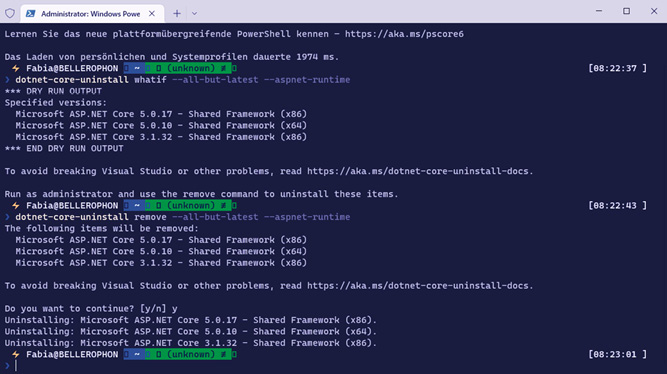The width and height of the screenshot is (667, 374).
Task: Click Fabia@BELLEROPHON at the 08:23:01 prompt
Action: click(72, 354)
